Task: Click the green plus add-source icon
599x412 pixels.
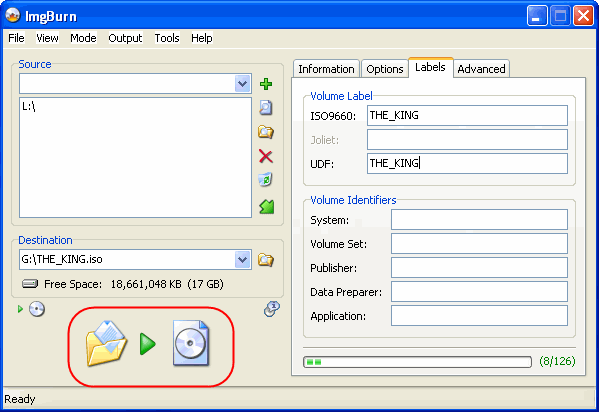Action: tap(266, 84)
